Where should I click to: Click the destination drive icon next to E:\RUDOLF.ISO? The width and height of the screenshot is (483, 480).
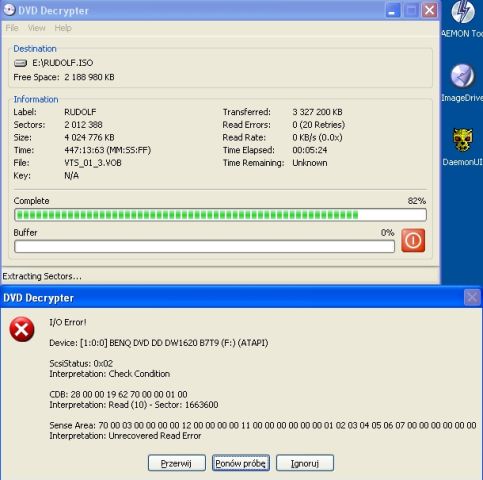coord(21,63)
